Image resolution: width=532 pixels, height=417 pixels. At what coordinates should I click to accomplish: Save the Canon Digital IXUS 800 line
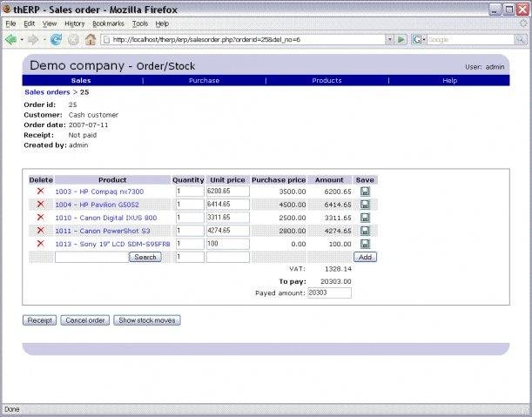[x=365, y=218]
